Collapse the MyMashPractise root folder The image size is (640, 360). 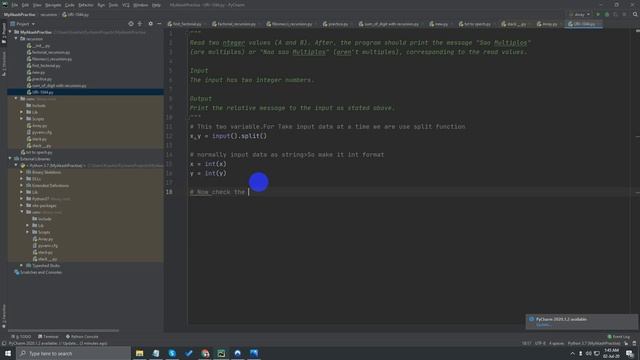click(11, 32)
